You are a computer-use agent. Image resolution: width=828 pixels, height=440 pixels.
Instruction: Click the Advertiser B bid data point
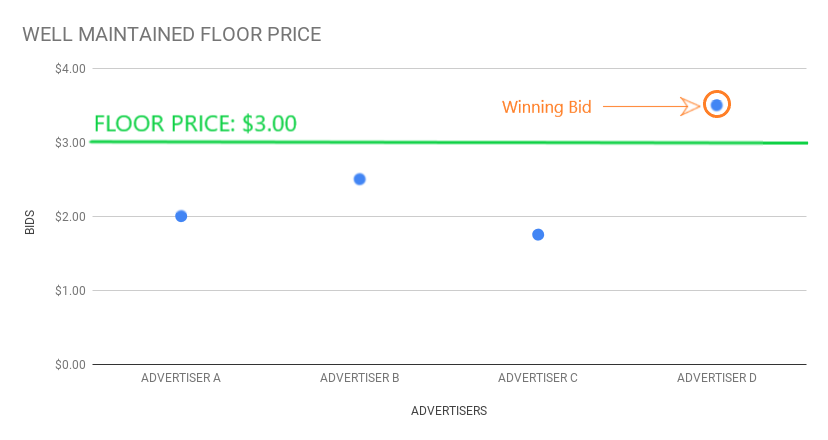[x=360, y=179]
